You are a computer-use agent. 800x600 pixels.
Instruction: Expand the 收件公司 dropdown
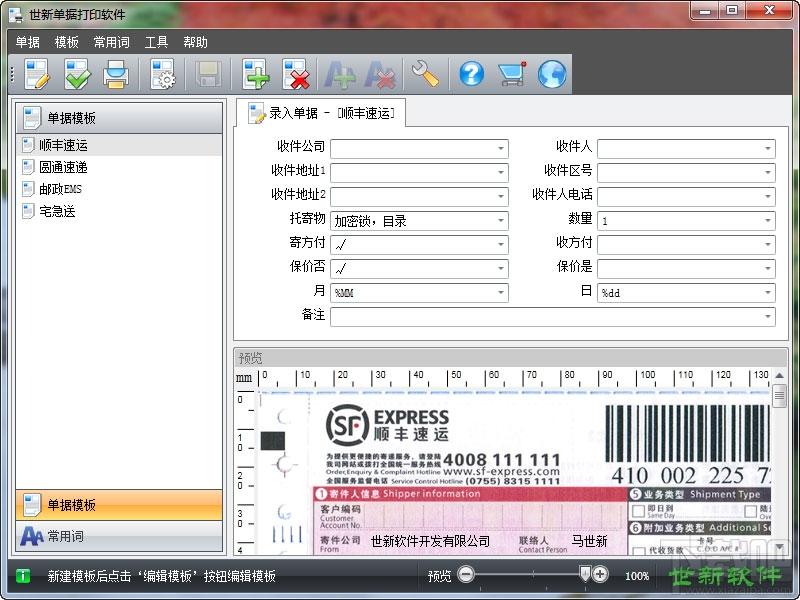501,148
